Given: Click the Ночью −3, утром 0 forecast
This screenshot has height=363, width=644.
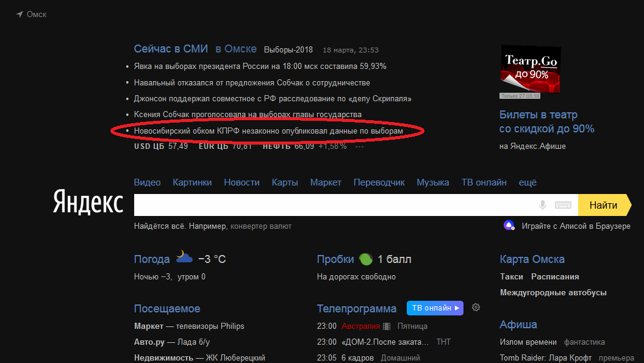Looking at the screenshot, I should (170, 276).
